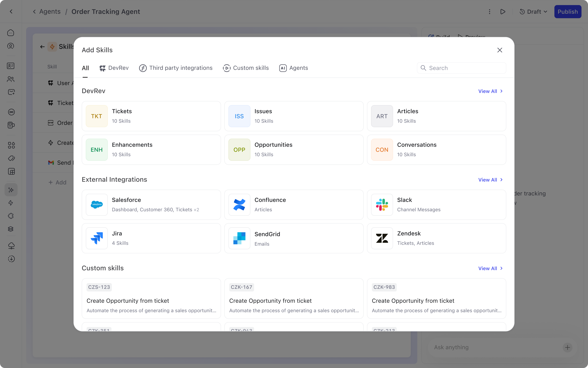The height and width of the screenshot is (368, 588).
Task: Open the download circle sidebar icon
Action: click(11, 259)
